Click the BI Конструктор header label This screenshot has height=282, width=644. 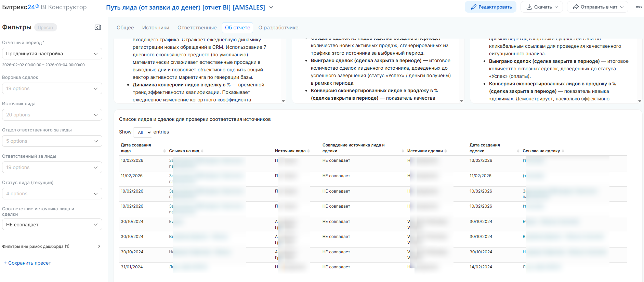click(x=64, y=7)
